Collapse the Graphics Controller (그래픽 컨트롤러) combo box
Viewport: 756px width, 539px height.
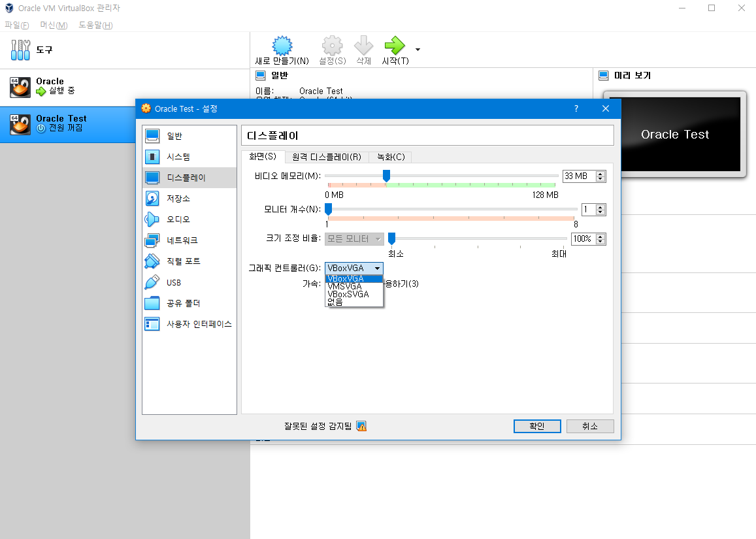click(x=354, y=268)
